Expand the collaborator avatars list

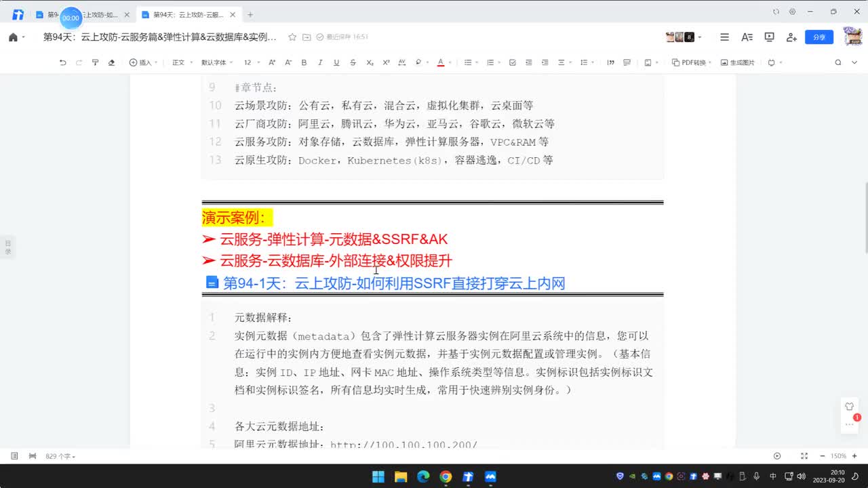700,37
